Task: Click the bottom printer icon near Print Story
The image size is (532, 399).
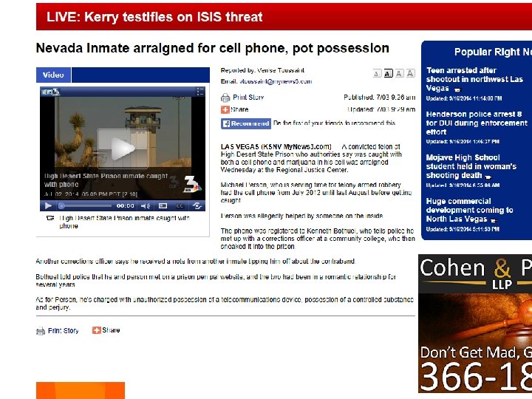Action: (41, 331)
